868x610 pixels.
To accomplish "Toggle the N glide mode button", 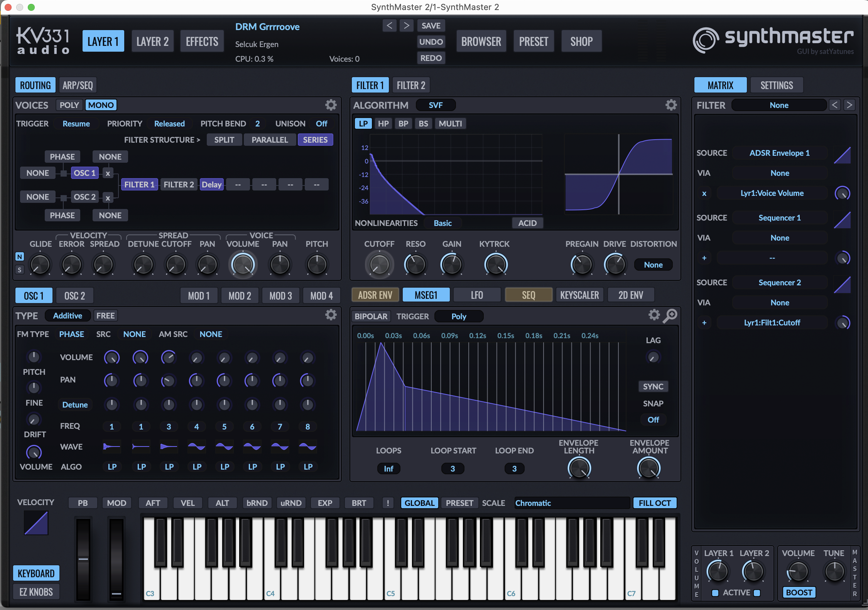I will 20,256.
